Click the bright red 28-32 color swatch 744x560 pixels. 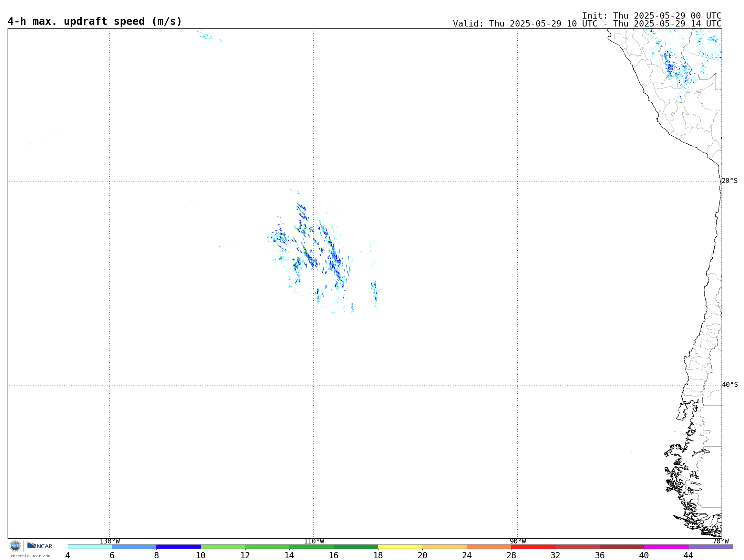[x=533, y=547]
